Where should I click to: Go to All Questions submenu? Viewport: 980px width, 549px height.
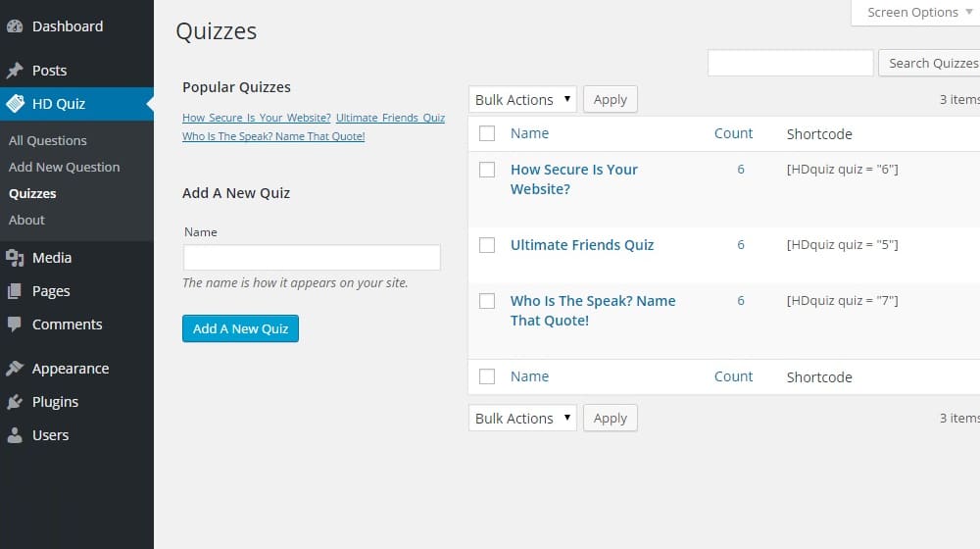coord(48,140)
